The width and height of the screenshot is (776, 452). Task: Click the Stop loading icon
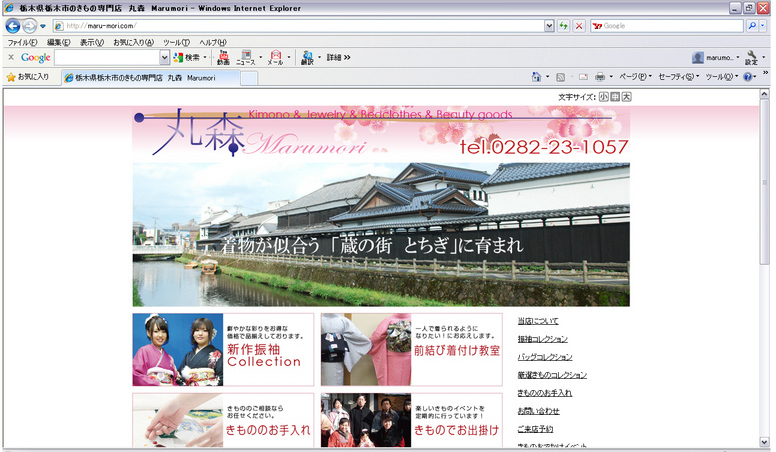(x=579, y=26)
